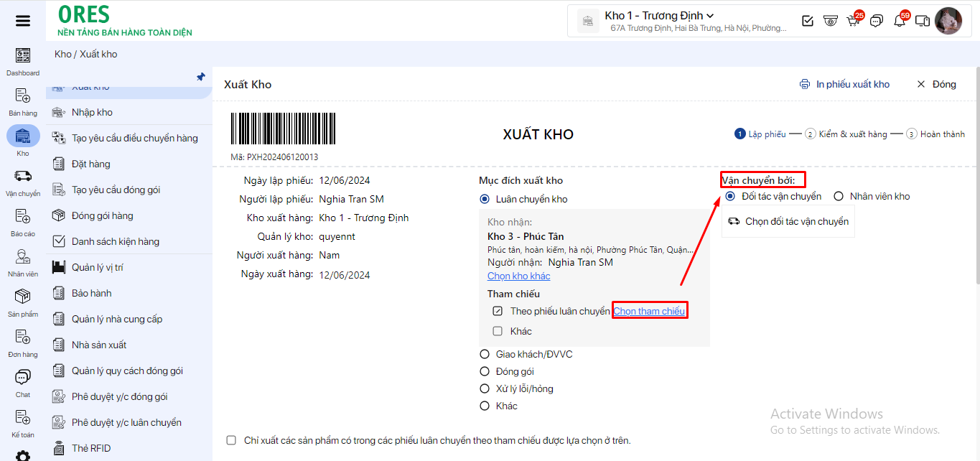Click Chọn đối tác vận chuyển button
The image size is (980, 461).
(788, 221)
